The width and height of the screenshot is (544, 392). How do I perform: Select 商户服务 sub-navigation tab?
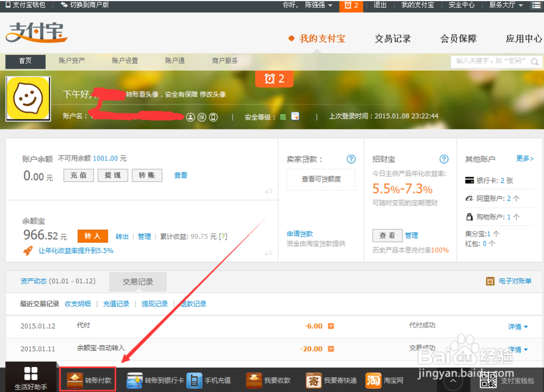(x=225, y=61)
